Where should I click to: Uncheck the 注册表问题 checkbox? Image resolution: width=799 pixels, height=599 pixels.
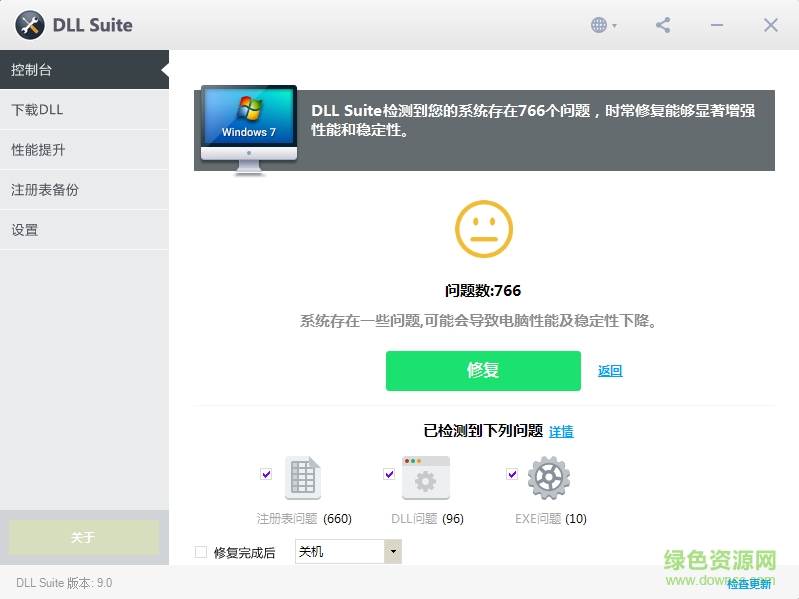pyautogui.click(x=266, y=474)
